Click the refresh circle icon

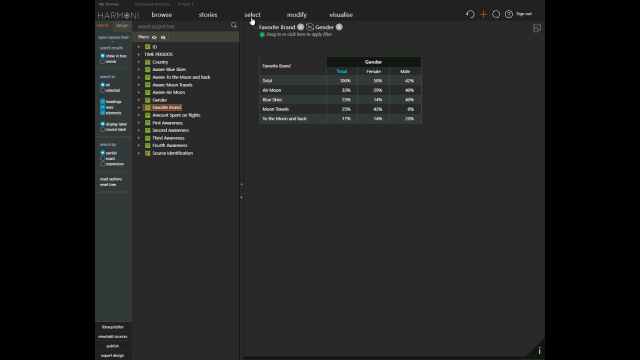pyautogui.click(x=496, y=14)
